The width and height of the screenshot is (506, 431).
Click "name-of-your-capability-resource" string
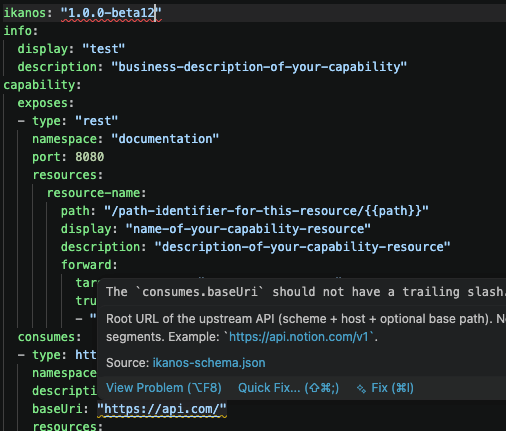tap(248, 229)
